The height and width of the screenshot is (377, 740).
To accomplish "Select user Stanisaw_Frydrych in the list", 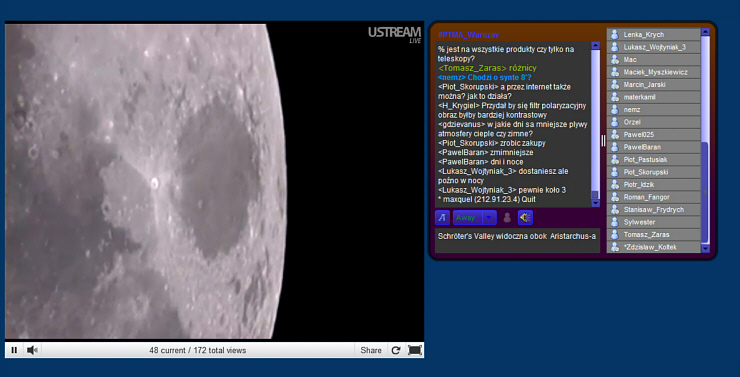I will (x=654, y=209).
